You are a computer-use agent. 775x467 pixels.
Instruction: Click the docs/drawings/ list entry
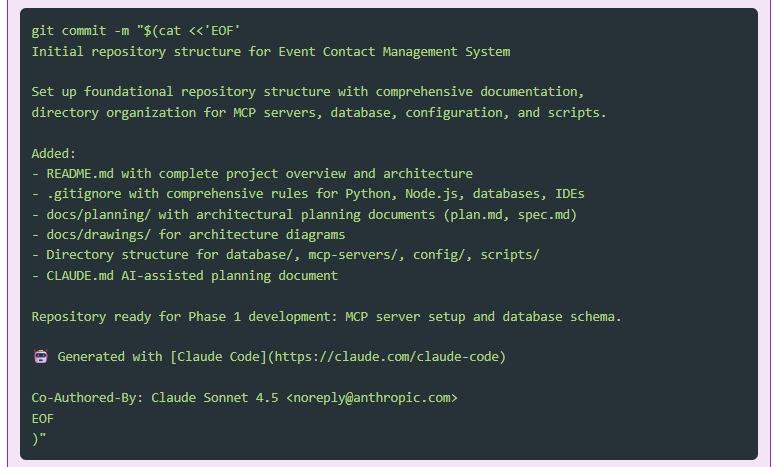(x=188, y=234)
